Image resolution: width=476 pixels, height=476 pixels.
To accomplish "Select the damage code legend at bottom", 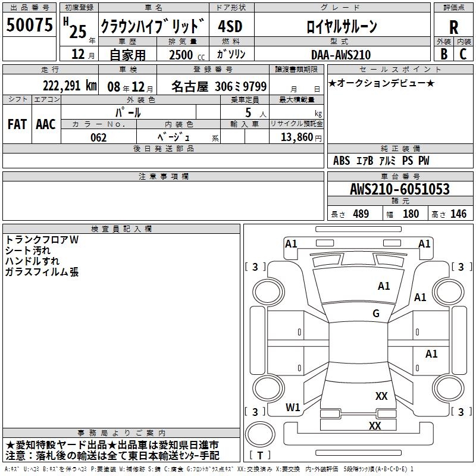I will coord(209,469).
